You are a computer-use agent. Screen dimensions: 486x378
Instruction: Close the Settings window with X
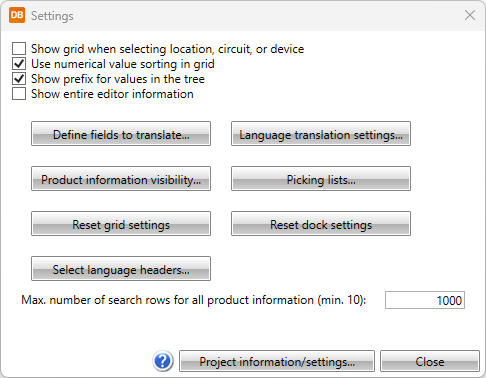point(470,15)
